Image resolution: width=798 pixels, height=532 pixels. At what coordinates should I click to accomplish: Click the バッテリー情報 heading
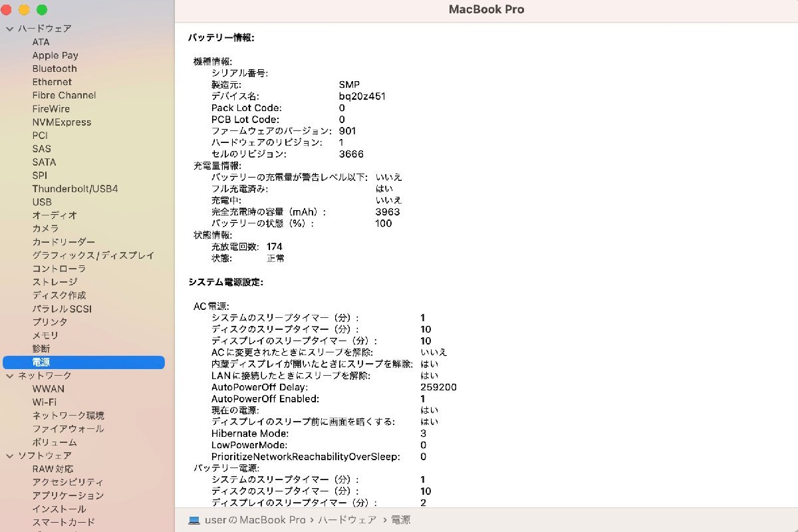coord(221,38)
